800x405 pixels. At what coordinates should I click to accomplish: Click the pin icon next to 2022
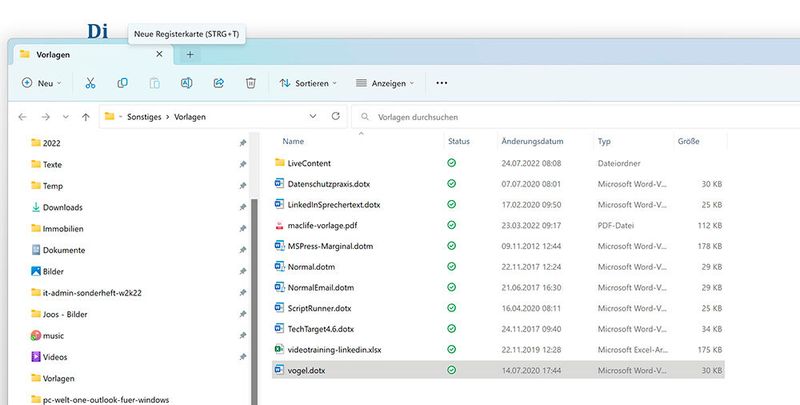tap(243, 143)
